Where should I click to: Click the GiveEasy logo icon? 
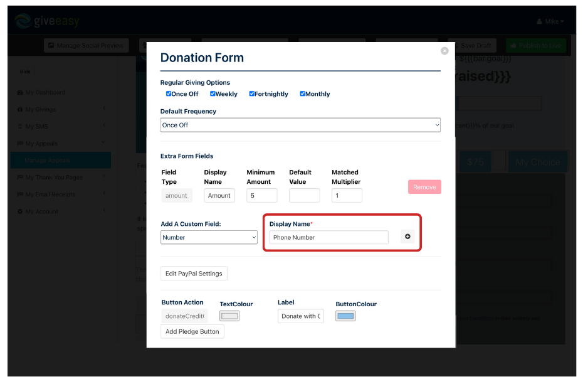click(x=24, y=21)
